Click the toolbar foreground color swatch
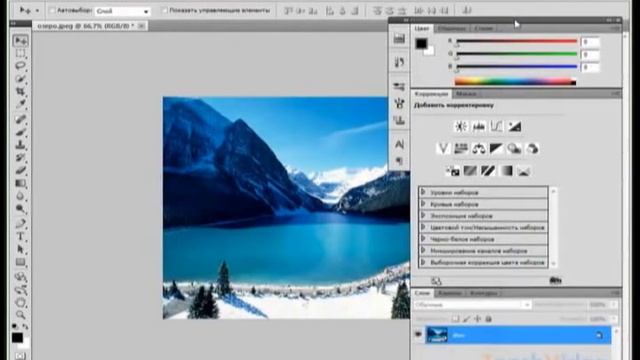 [x=17, y=338]
